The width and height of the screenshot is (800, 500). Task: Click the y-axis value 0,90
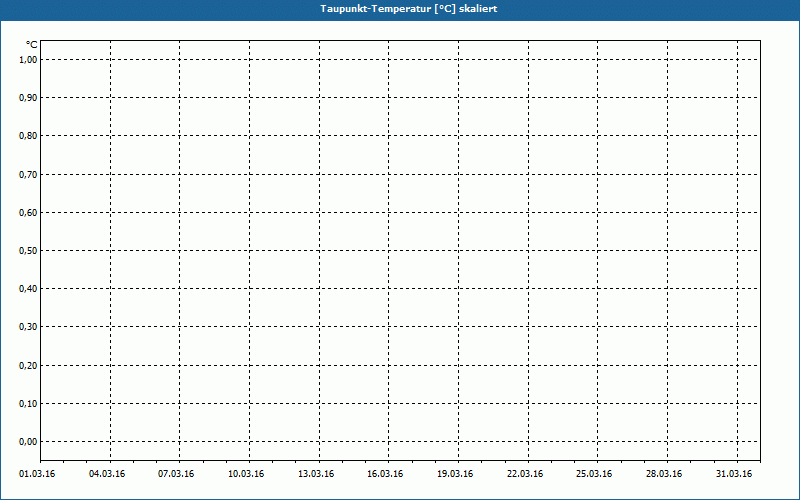click(28, 98)
